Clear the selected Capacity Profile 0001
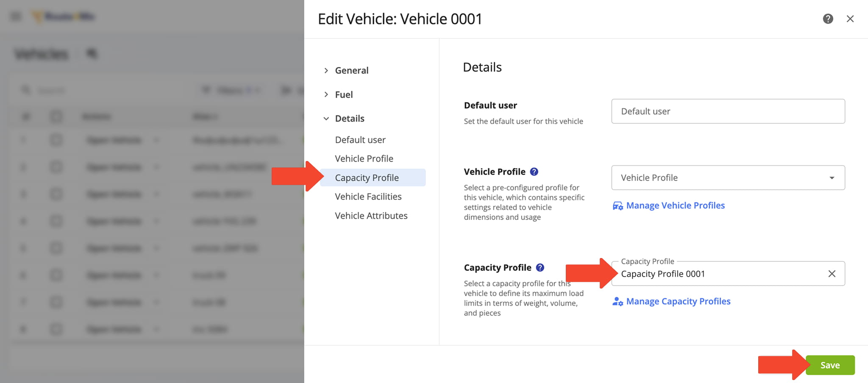The height and width of the screenshot is (383, 868). tap(832, 274)
